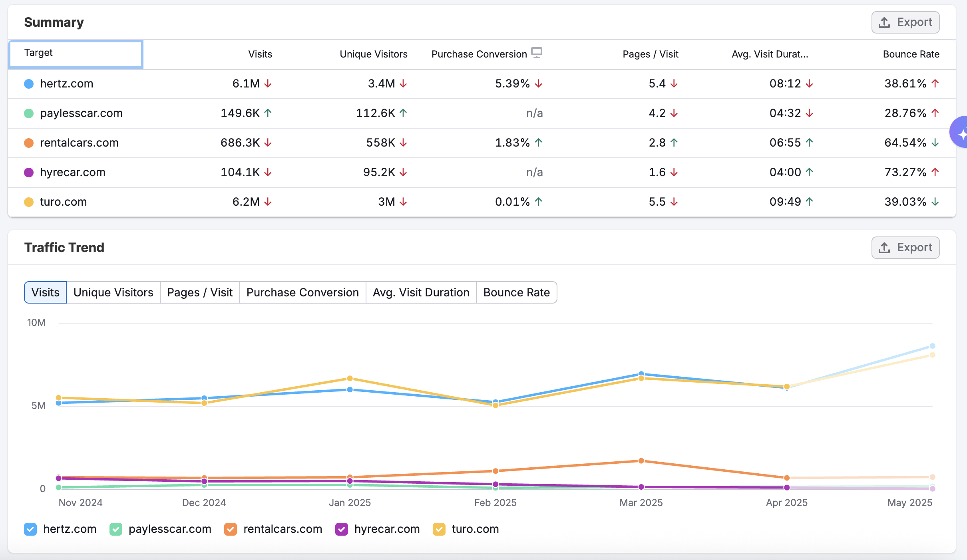
Task: Click hyrecar.com avg. visit duration up arrow
Action: [x=810, y=172]
